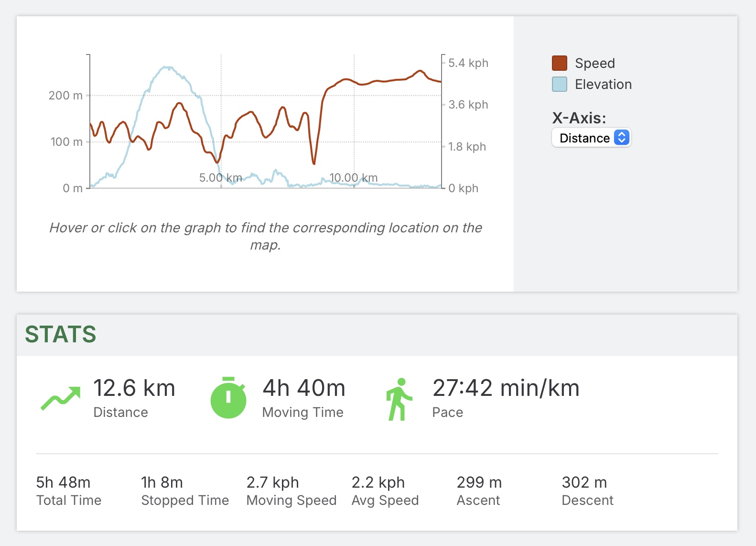Click the green stopwatch Moving Time icon
Image resolution: width=756 pixels, height=546 pixels.
click(228, 398)
